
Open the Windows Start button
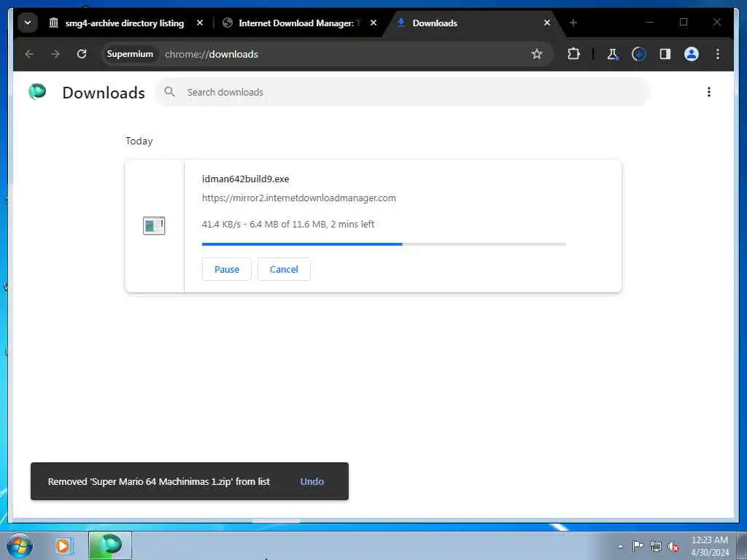pos(20,545)
